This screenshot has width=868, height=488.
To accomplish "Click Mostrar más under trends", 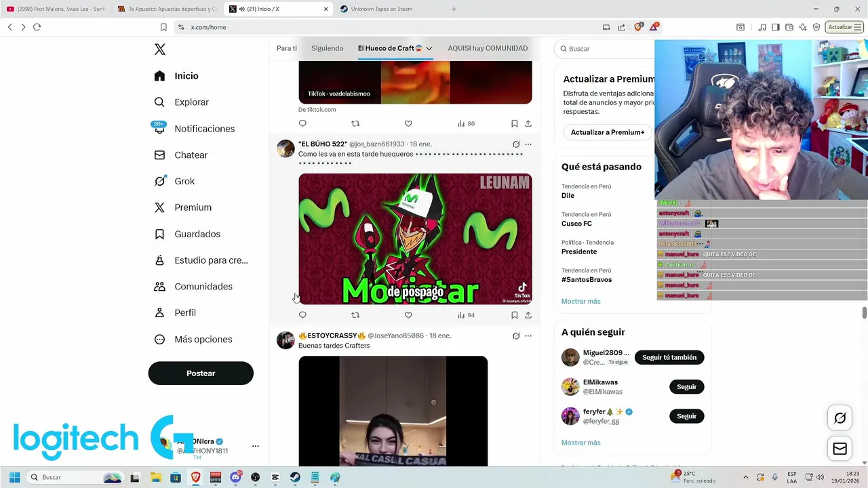I will (x=580, y=301).
